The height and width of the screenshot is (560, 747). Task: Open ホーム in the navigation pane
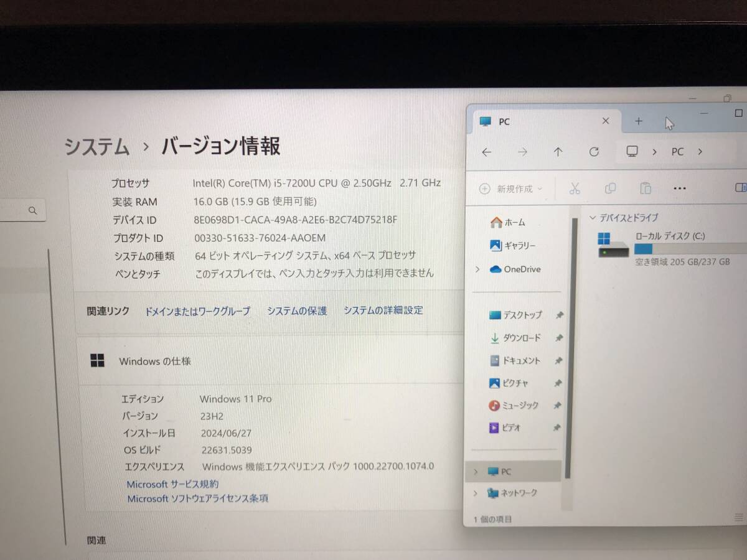[508, 222]
